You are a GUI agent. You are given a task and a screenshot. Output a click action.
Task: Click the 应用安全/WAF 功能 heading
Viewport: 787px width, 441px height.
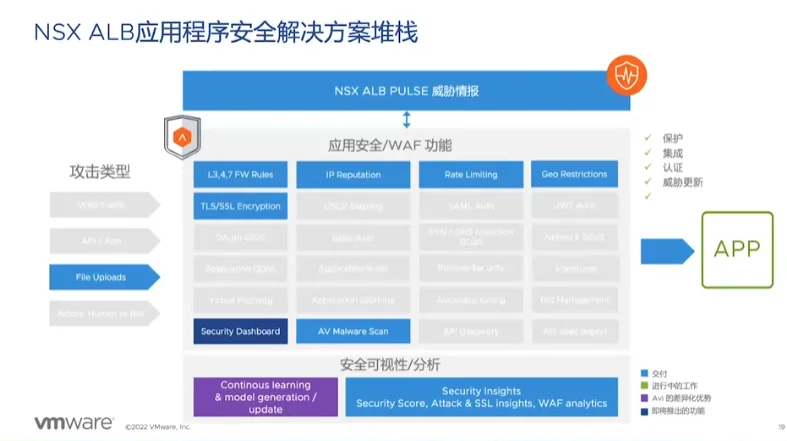pyautogui.click(x=390, y=145)
